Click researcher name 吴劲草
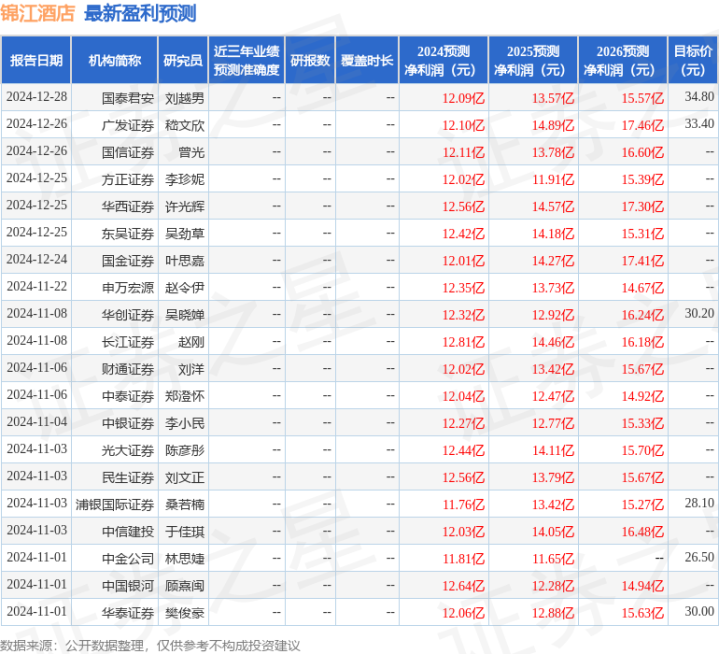This screenshot has width=719, height=654. click(185, 233)
